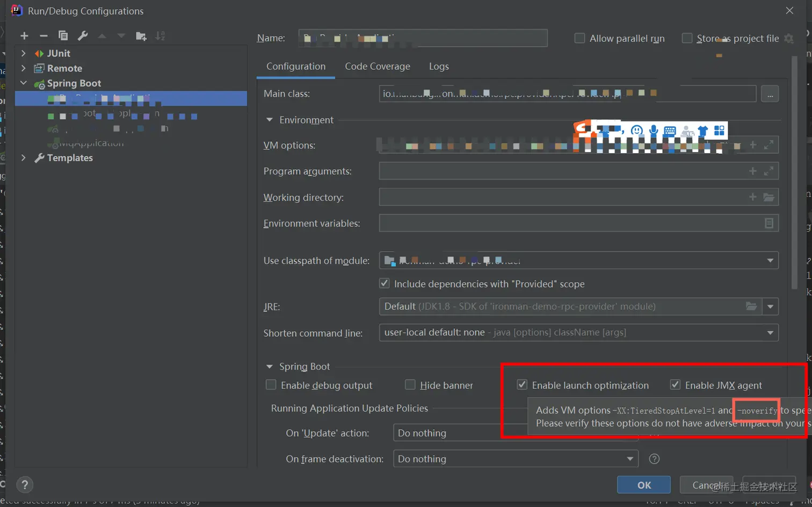The image size is (812, 507).
Task: Expand the Remote tree node
Action: pos(23,68)
